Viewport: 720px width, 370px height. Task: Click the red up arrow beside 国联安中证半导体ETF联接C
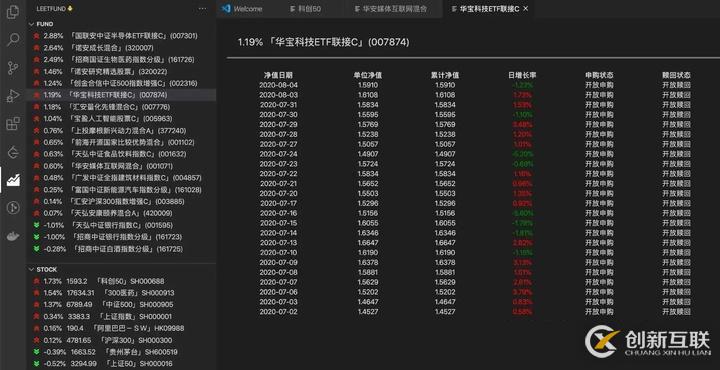(36, 36)
